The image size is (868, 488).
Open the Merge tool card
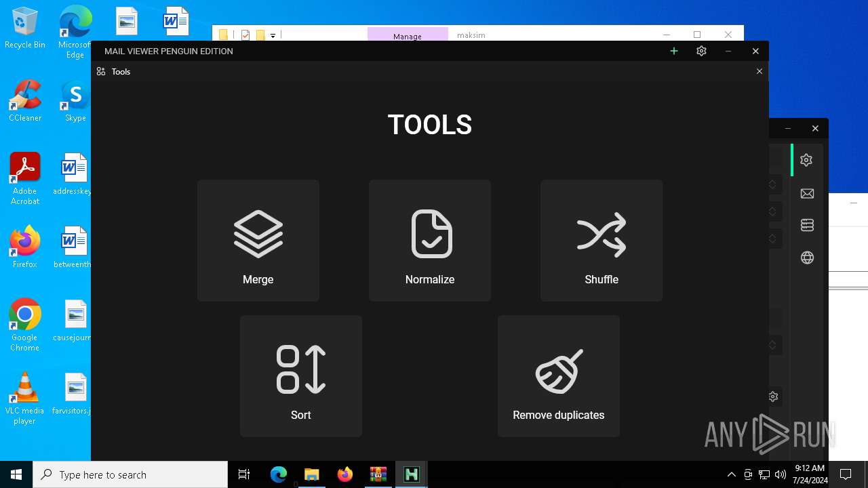[x=258, y=240]
